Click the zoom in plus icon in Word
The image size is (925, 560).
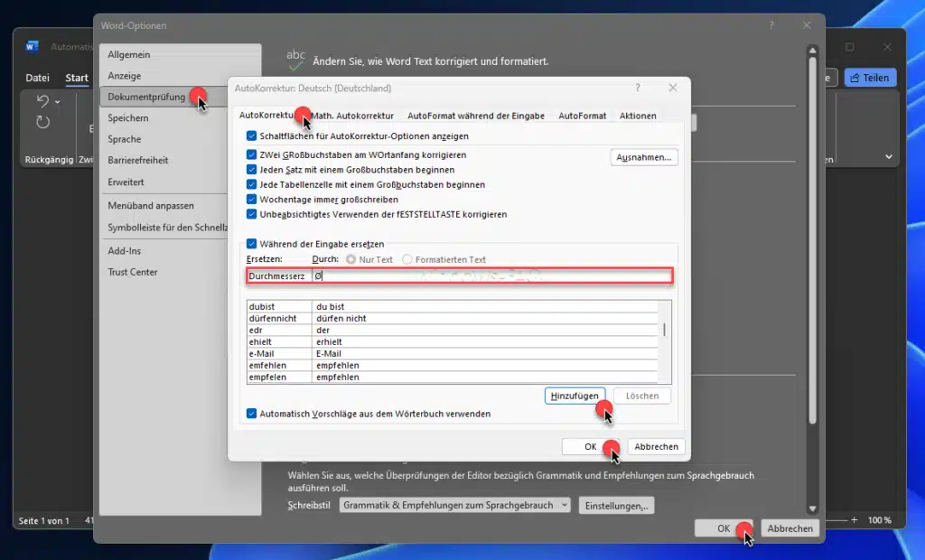854,520
